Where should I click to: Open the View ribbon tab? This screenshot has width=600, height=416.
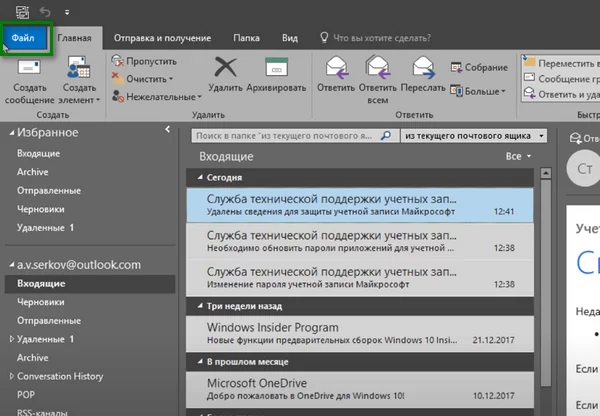click(290, 38)
